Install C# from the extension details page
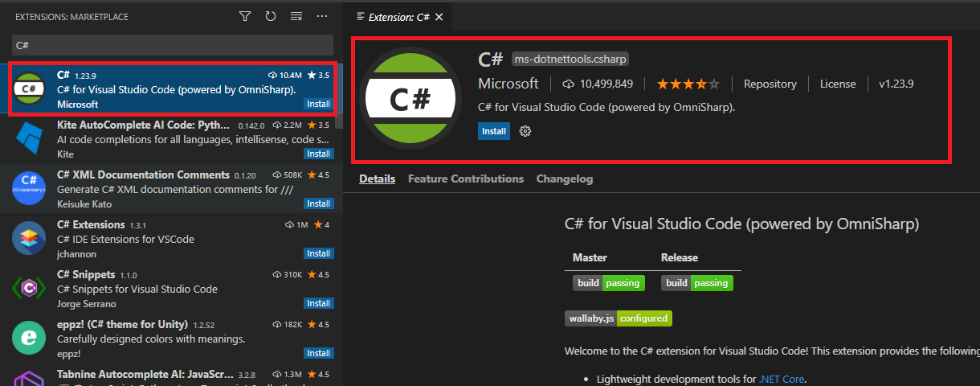Viewport: 980px width, 386px height. pos(494,131)
